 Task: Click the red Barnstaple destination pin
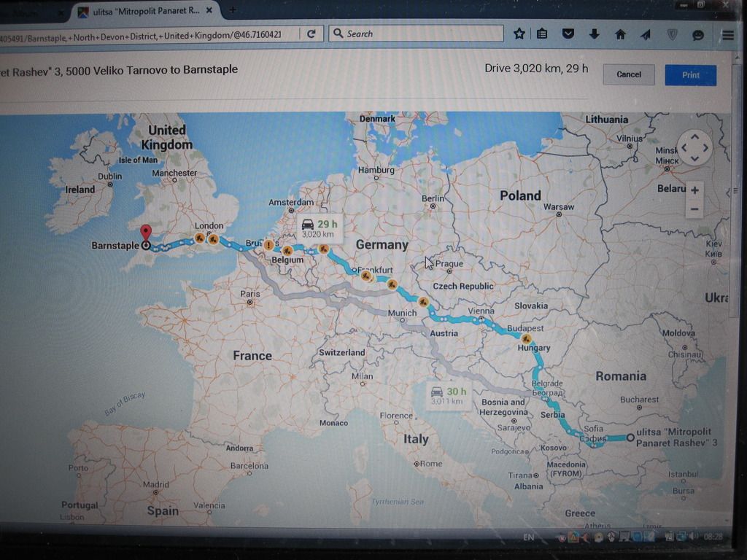click(145, 233)
